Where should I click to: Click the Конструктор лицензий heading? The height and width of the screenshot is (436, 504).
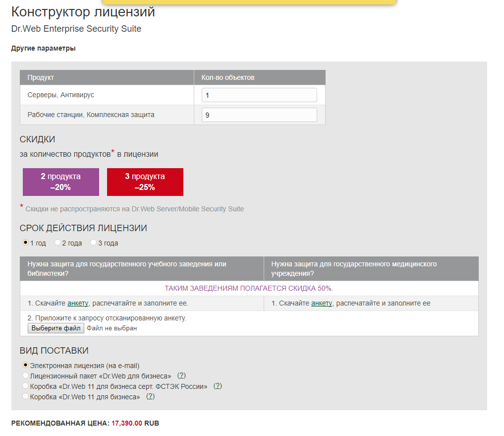click(83, 12)
